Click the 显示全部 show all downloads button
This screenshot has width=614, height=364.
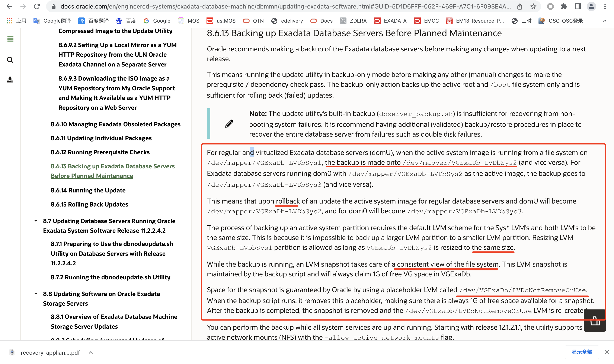(582, 352)
